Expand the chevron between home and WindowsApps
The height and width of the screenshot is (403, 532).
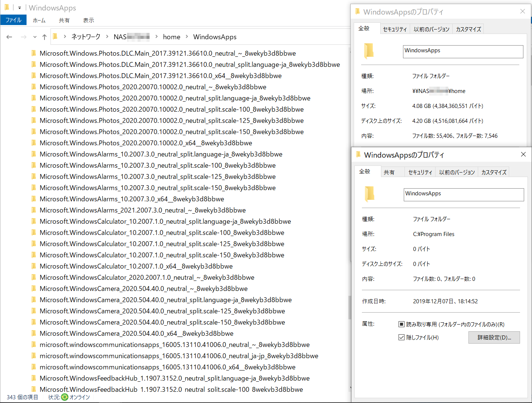pos(187,37)
